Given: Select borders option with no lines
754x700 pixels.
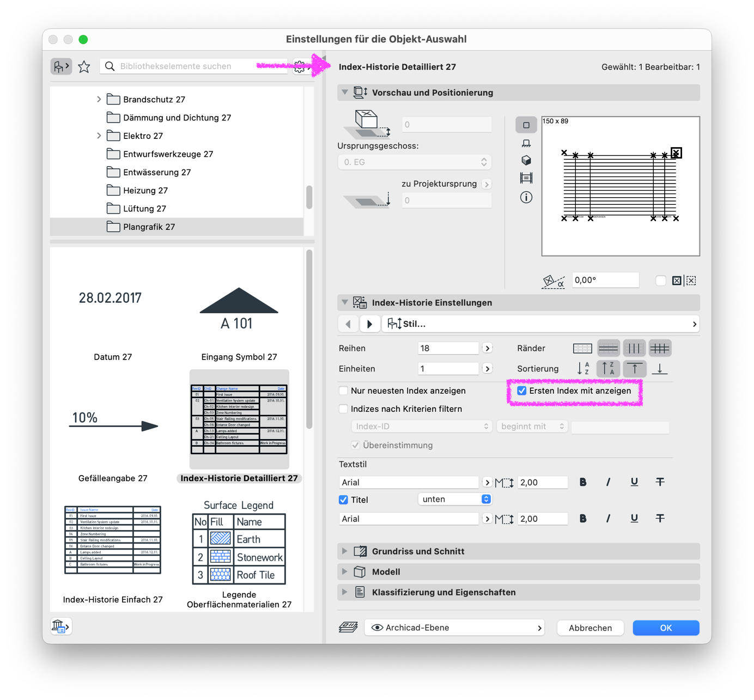Looking at the screenshot, I should [x=582, y=348].
